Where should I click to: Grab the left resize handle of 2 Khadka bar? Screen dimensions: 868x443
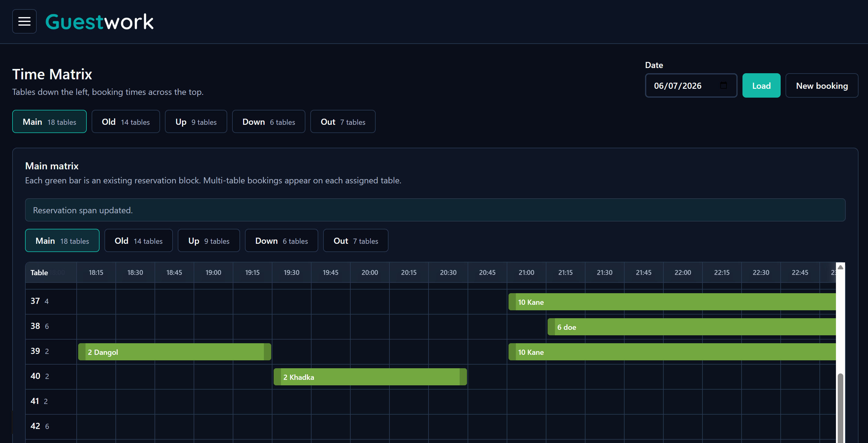(277, 377)
